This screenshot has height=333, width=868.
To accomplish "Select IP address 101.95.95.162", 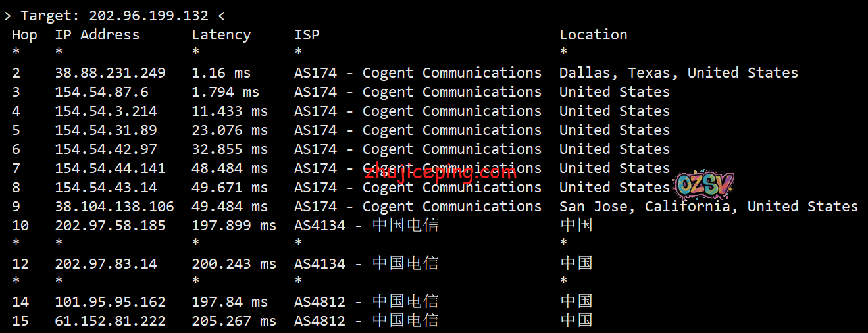I will pyautogui.click(x=110, y=302).
